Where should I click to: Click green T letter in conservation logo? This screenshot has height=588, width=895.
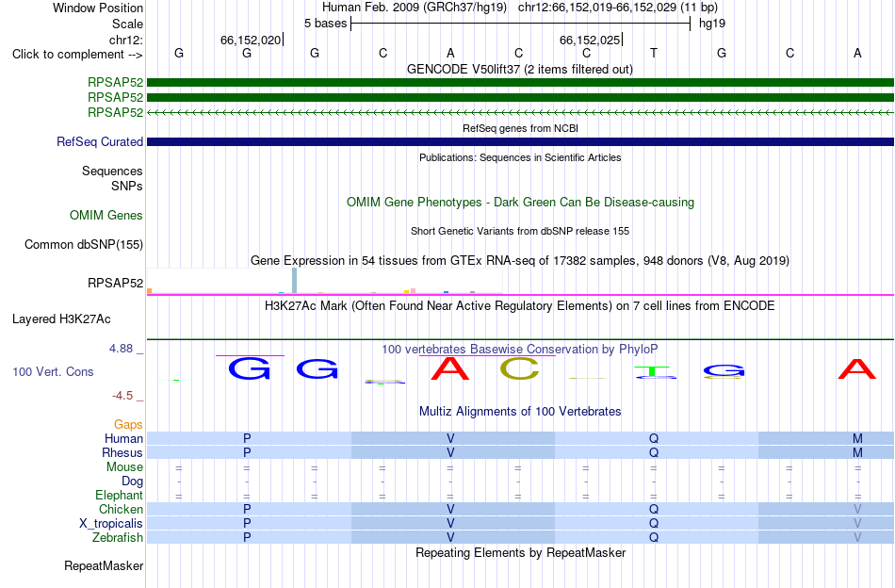(x=653, y=370)
